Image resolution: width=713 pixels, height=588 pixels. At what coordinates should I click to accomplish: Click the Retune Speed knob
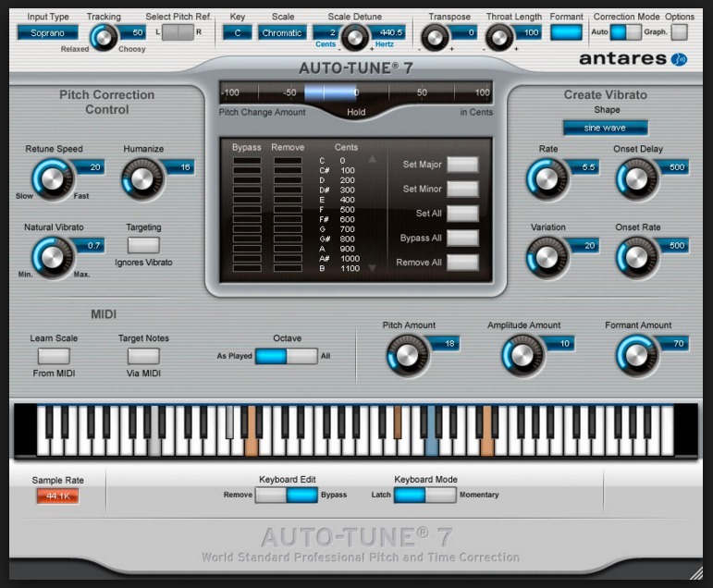tap(53, 179)
